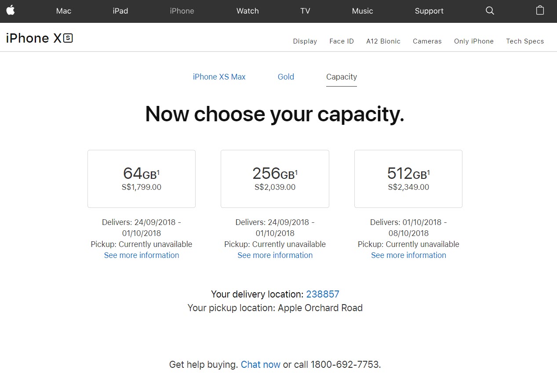The image size is (557, 392).
Task: Open the A12 Bionic section link
Action: click(383, 41)
